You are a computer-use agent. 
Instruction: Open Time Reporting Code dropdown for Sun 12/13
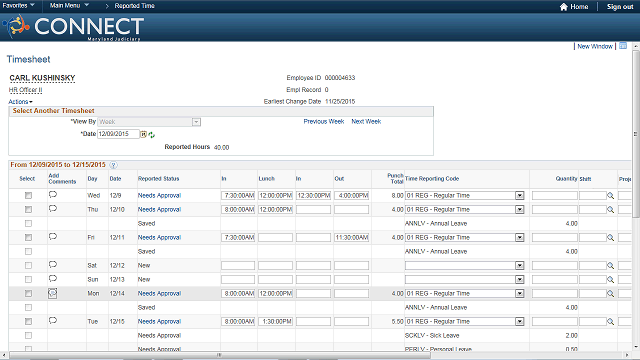click(520, 280)
